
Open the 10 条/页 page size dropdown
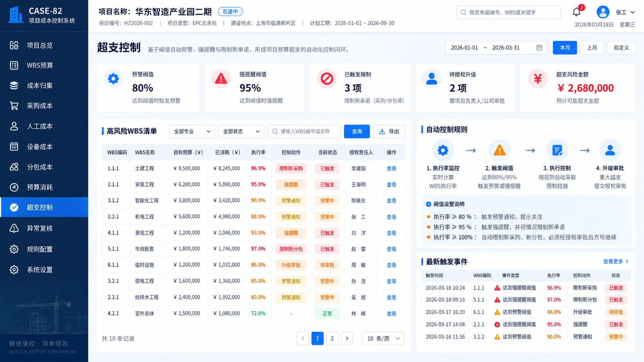pos(383,339)
